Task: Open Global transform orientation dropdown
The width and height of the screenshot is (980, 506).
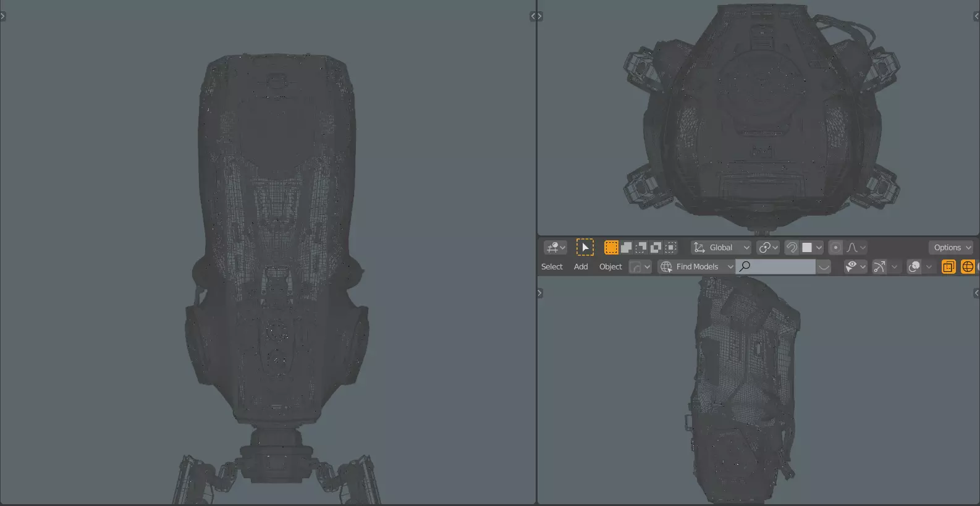Action: pos(721,247)
